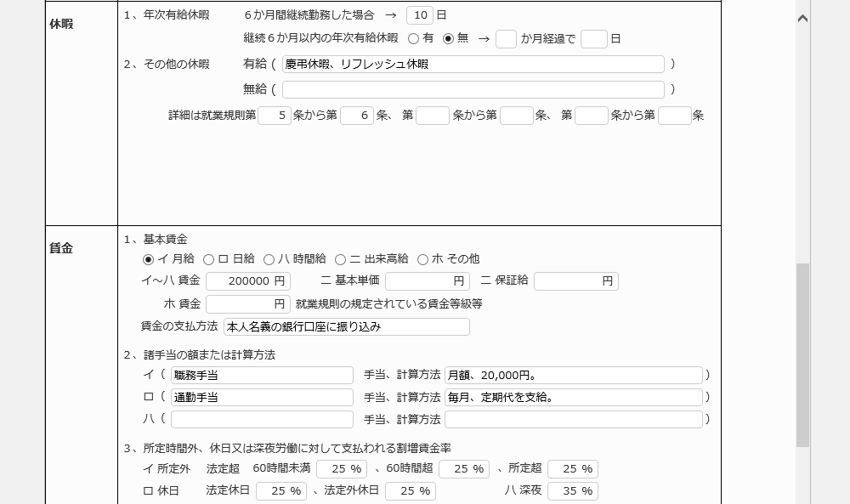Choose イ 月給 wage type
The height and width of the screenshot is (504, 850).
(149, 259)
